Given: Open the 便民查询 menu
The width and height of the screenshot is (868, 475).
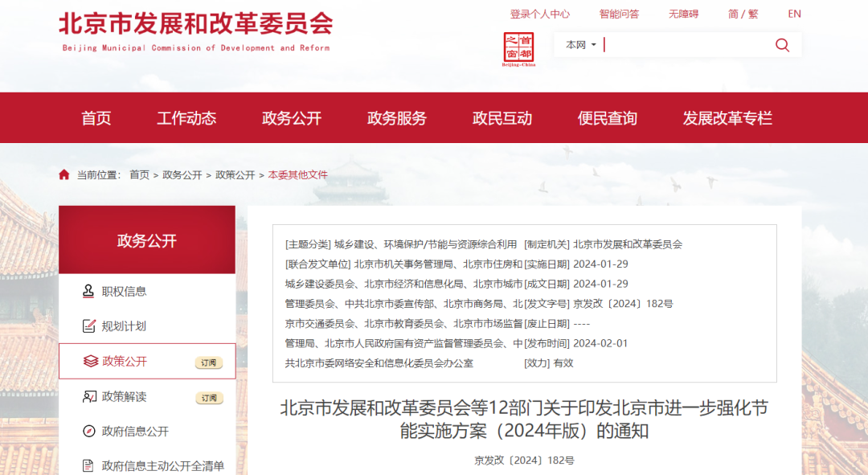Looking at the screenshot, I should pos(608,117).
